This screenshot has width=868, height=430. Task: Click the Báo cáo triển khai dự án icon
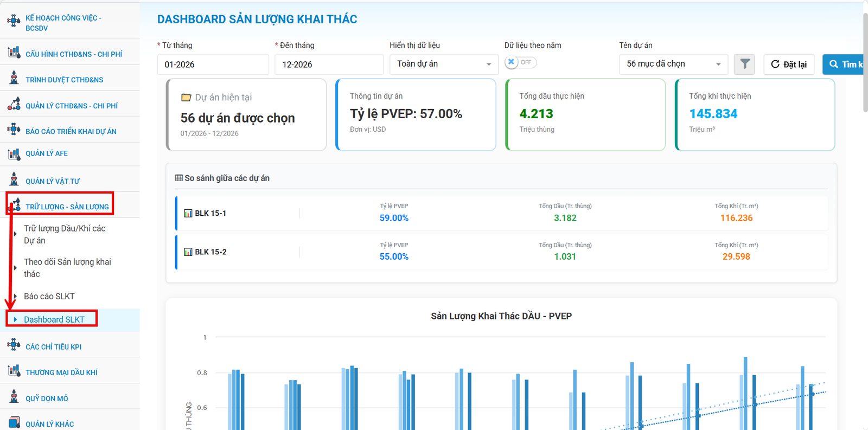[14, 130]
